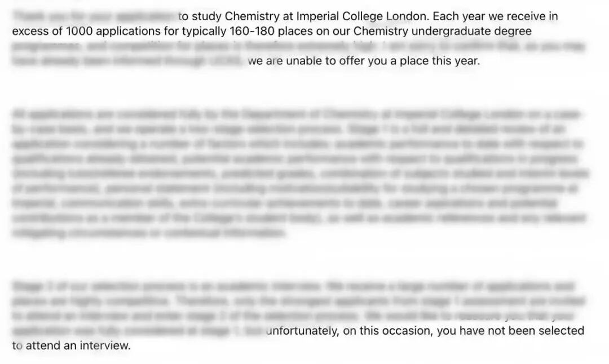Image resolution: width=609 pixels, height=364 pixels.
Task: Select the number 1000 in the applications sentence
Action: [x=80, y=31]
